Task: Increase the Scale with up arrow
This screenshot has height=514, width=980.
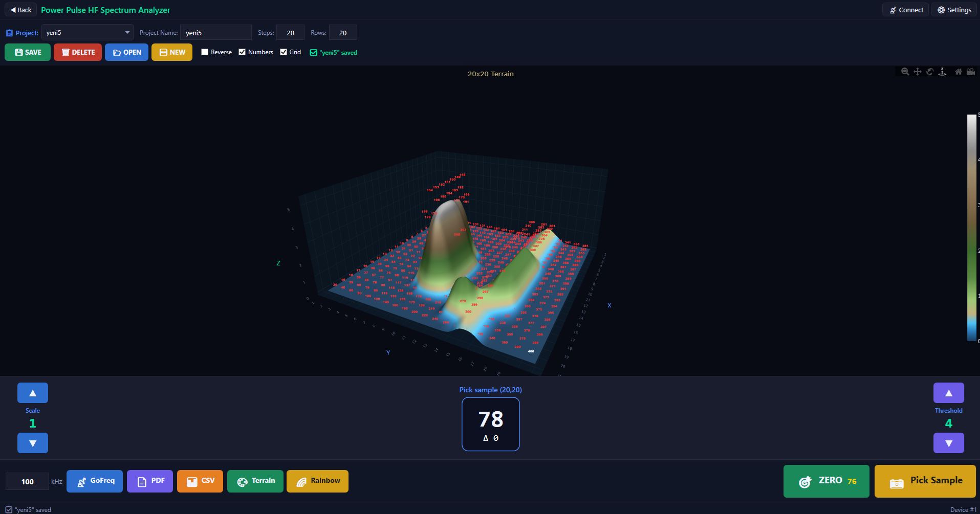Action: [x=33, y=393]
